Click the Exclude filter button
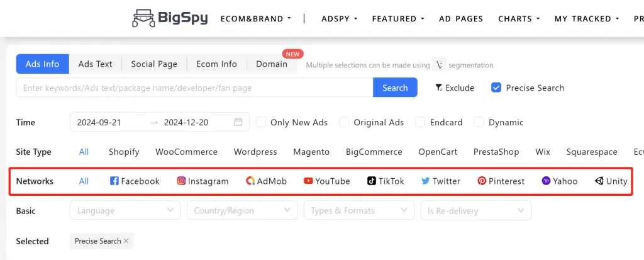The height and width of the screenshot is (260, 644). [455, 88]
